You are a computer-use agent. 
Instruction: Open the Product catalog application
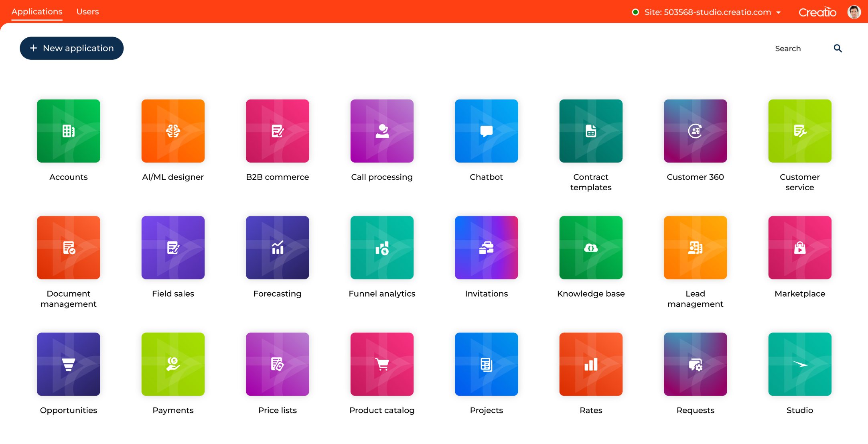[x=382, y=364]
